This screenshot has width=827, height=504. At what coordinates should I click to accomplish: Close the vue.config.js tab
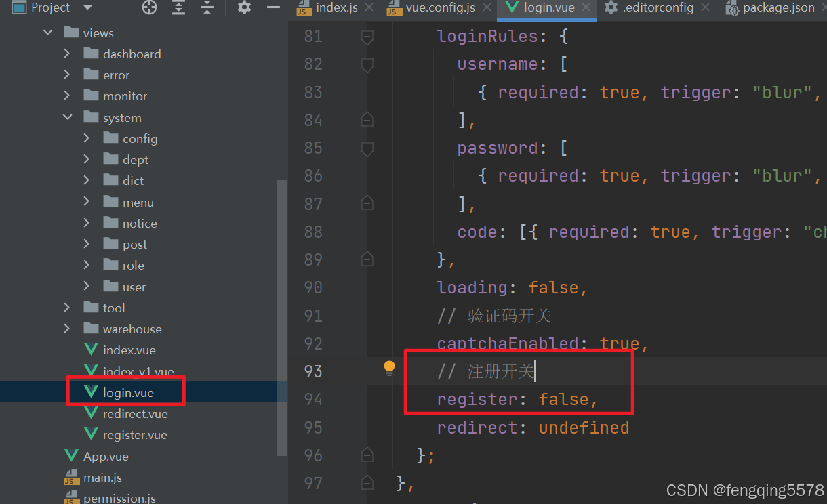click(487, 8)
